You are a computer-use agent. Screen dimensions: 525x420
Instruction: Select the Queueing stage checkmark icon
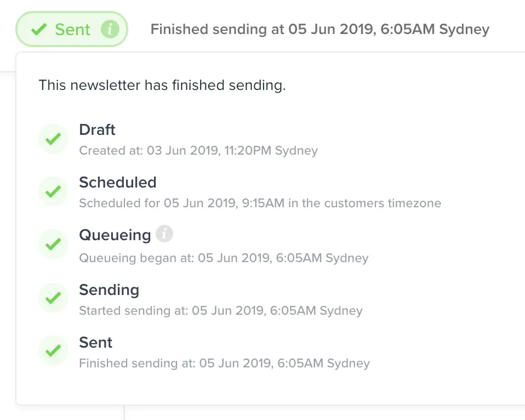coord(53,244)
